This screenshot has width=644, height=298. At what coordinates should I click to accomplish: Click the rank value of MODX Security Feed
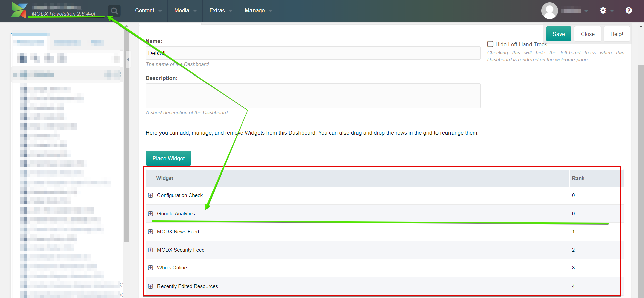coord(573,250)
